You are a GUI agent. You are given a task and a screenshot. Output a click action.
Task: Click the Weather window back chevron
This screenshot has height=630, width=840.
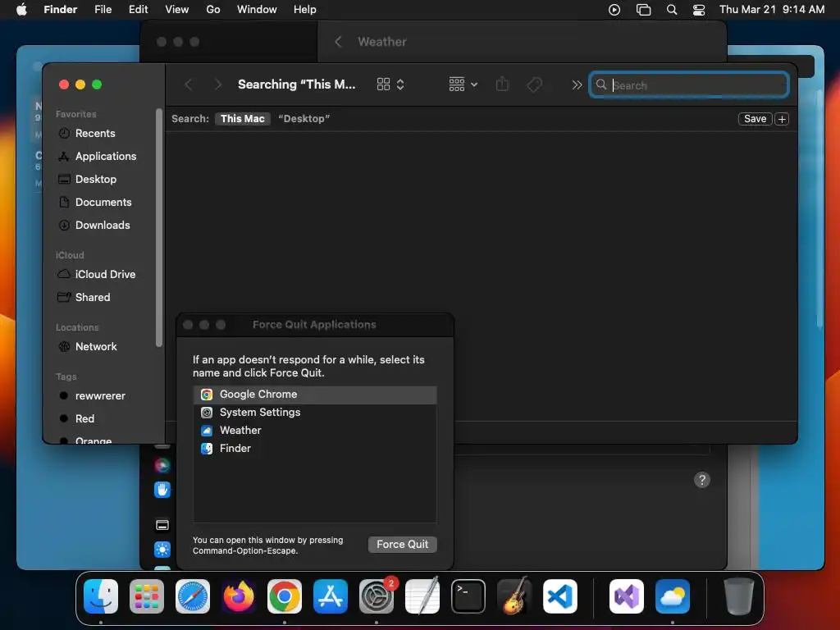tap(338, 42)
